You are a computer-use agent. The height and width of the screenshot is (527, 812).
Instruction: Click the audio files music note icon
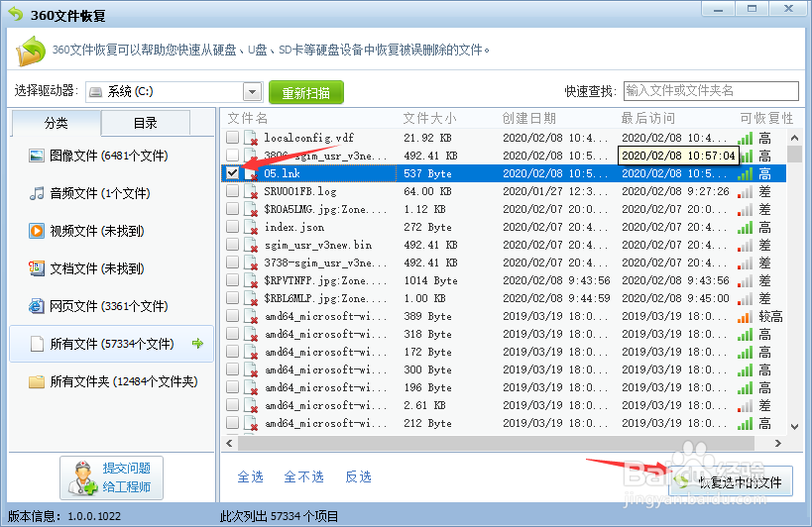pyautogui.click(x=37, y=193)
